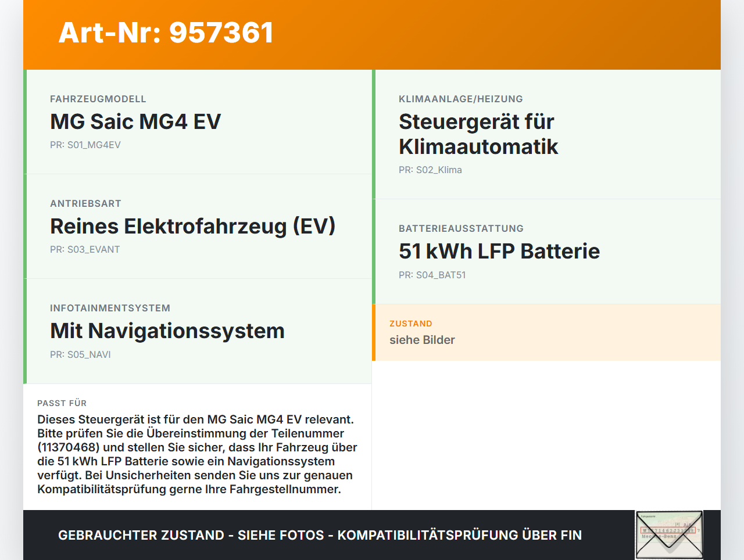Select PR code S05_NAVI under Navigationssystem

[80, 354]
